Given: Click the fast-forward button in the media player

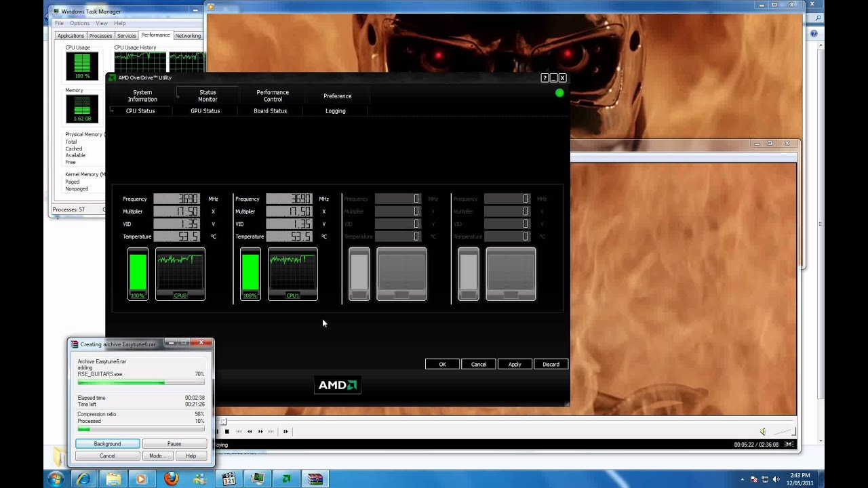Looking at the screenshot, I should [260, 431].
